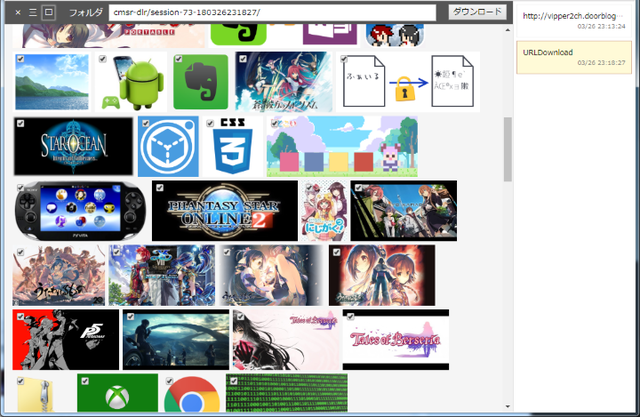Select the mountain lake landscape thumbnail

(x=52, y=82)
